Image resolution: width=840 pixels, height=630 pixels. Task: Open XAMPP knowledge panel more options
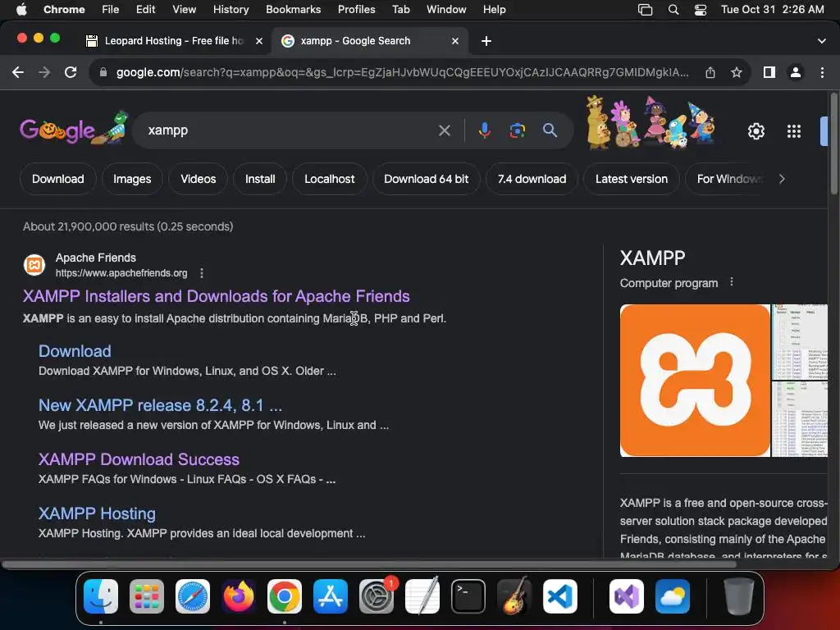point(732,282)
